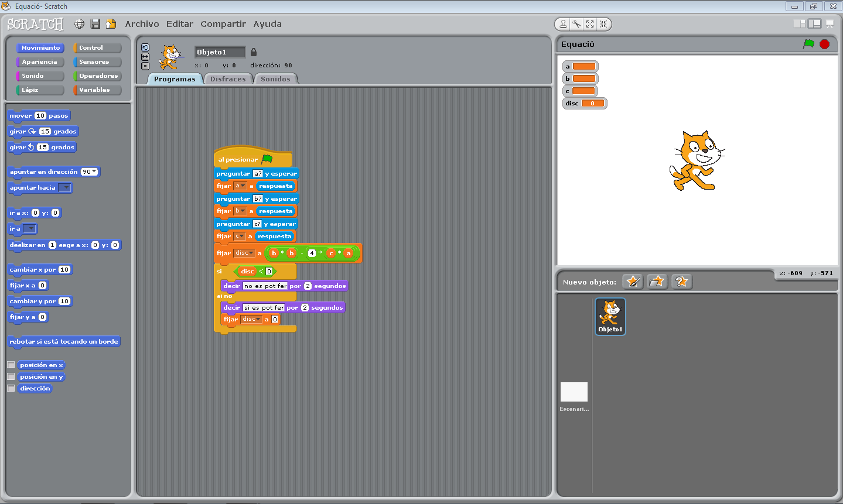Set rotation style to left-right flip
This screenshot has width=843, height=504.
pos(145,57)
